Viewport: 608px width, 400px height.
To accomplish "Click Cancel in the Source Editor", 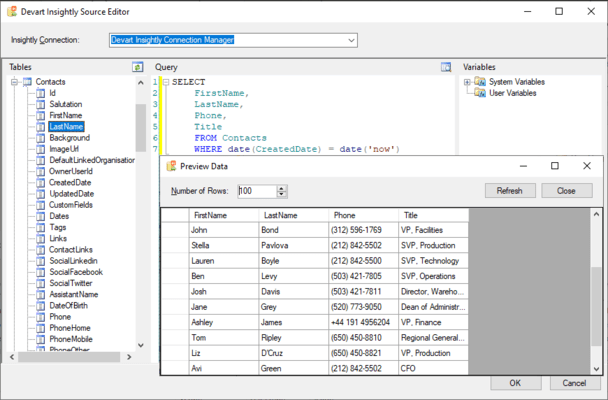I will [x=574, y=383].
